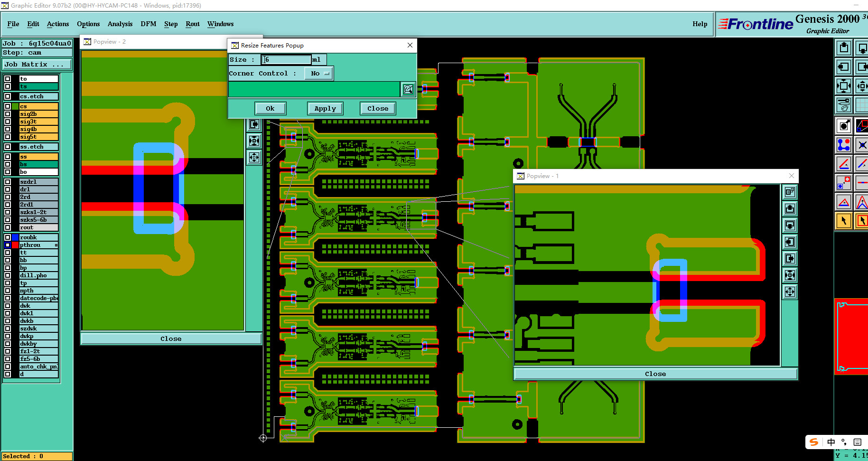Select the feature highlight circle-arrow tool
This screenshot has height=461, width=868.
tap(844, 126)
